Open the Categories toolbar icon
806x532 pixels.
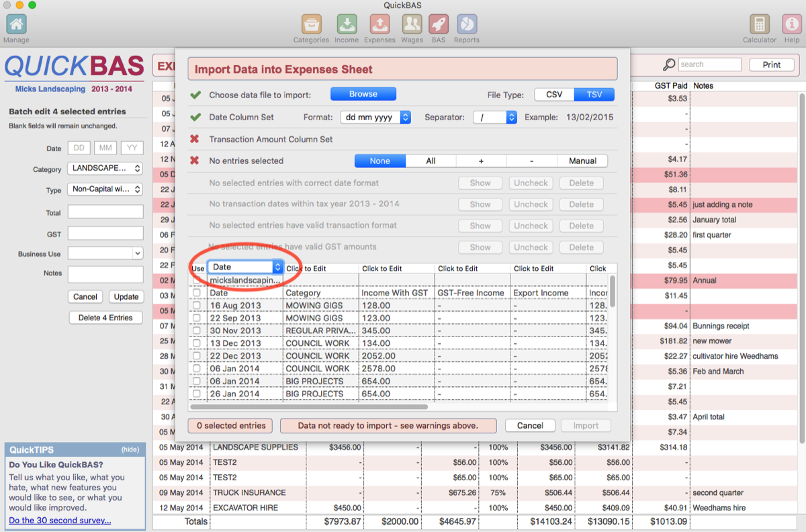tap(311, 25)
